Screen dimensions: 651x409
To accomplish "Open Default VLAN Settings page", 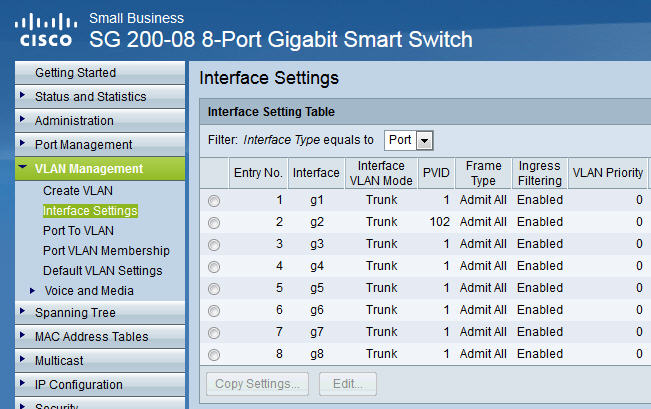I will 103,271.
